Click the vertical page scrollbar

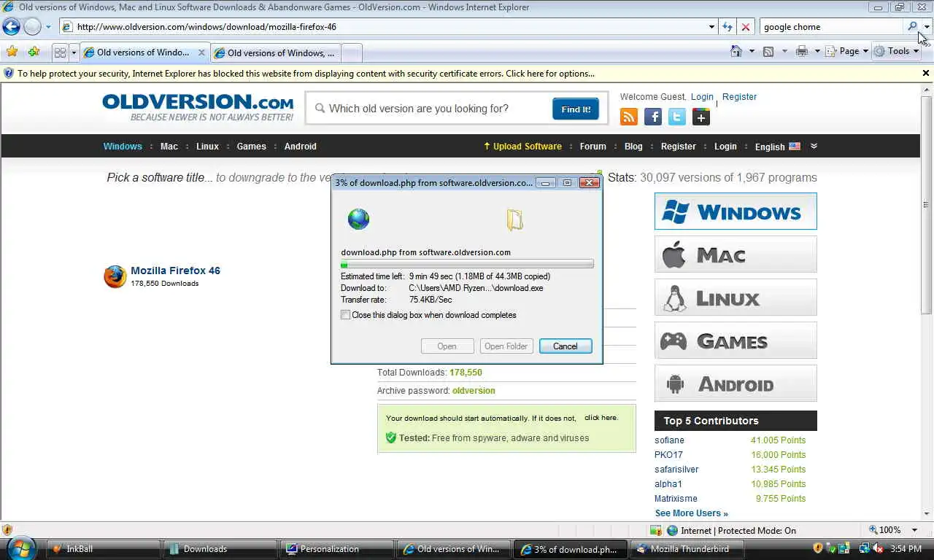pyautogui.click(x=927, y=300)
